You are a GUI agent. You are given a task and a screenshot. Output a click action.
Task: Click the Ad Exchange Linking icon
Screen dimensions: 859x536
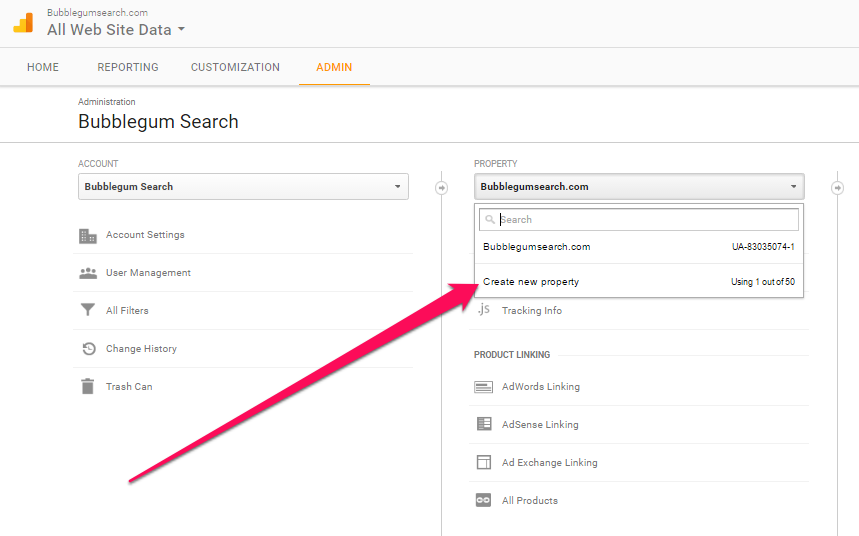click(x=484, y=462)
